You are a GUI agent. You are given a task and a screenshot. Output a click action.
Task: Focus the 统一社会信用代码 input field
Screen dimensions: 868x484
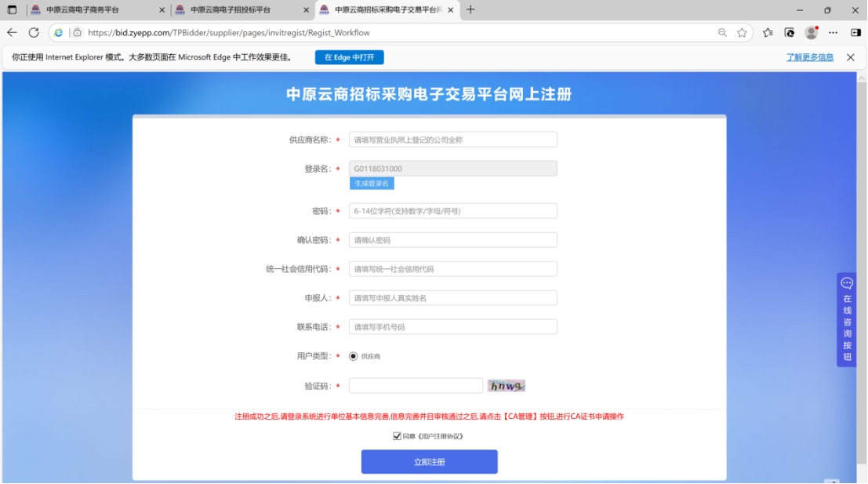[453, 269]
